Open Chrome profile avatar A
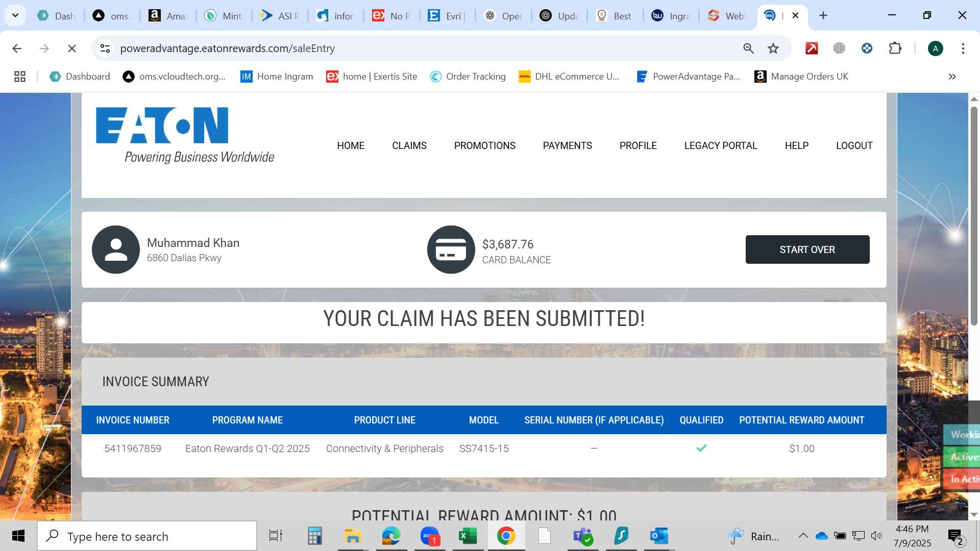Viewport: 980px width, 551px height. point(935,48)
